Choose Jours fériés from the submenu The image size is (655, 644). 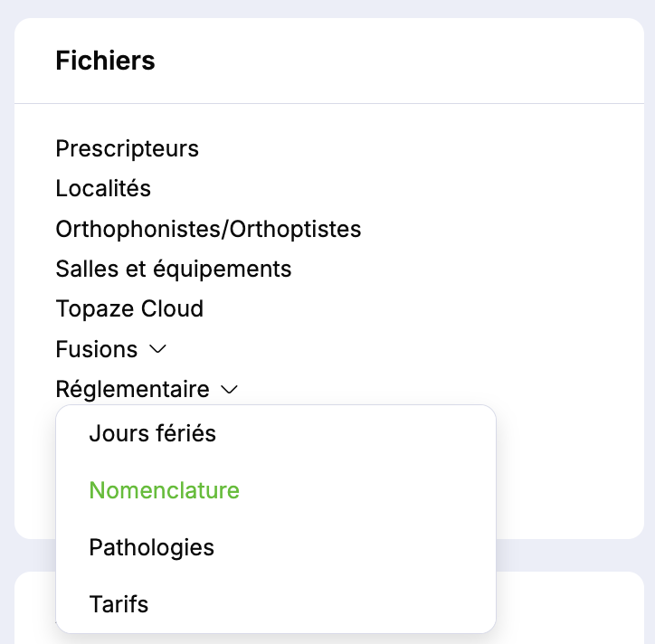click(152, 433)
